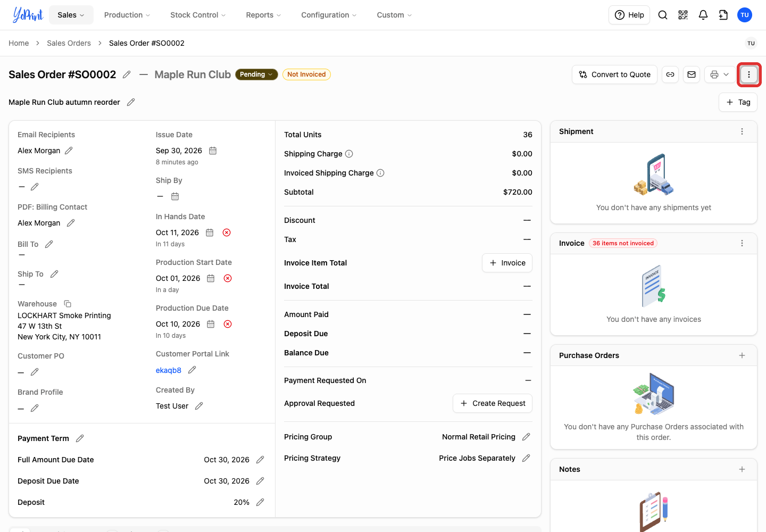Edit the Sales Order number pencil icon
This screenshot has width=766, height=532.
[x=127, y=74]
